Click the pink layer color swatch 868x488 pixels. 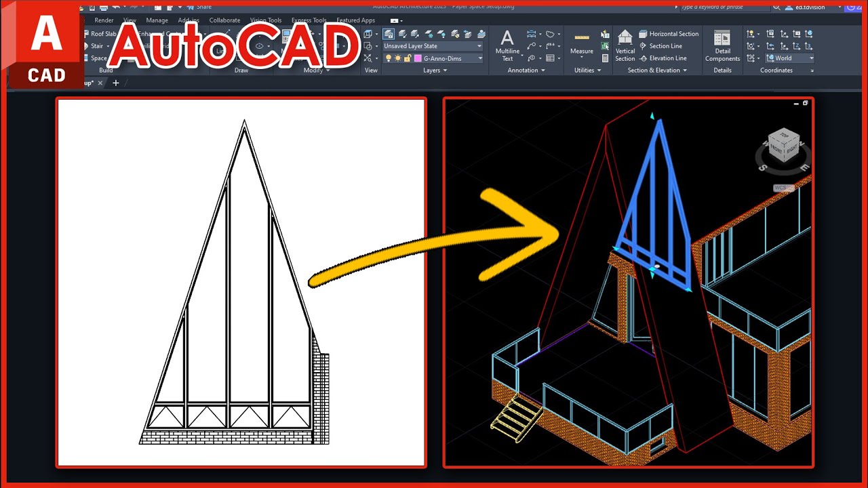(418, 58)
